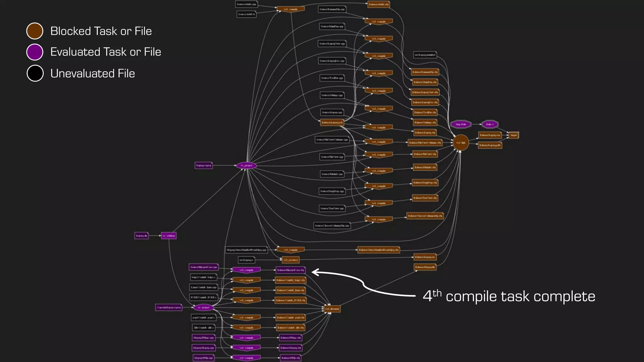This screenshot has height=362, width=644.
Task: Click the vc_solution purple task node
Action: (x=169, y=236)
